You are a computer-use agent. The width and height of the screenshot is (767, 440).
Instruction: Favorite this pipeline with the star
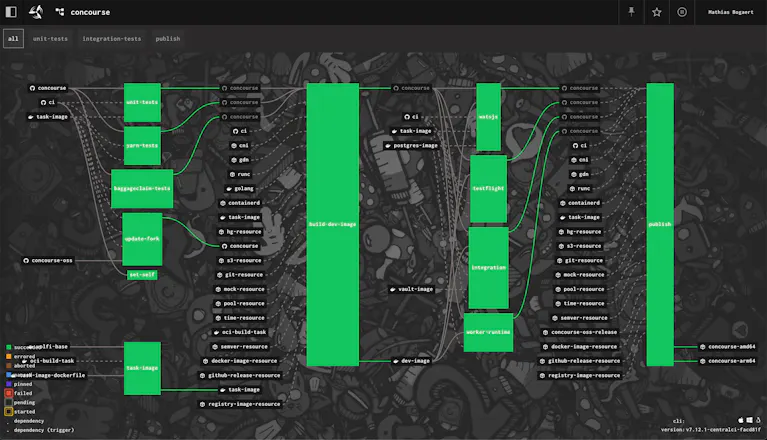point(656,12)
